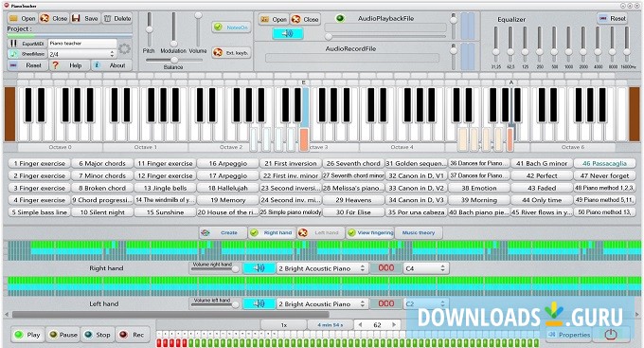
Task: Enable the Left hand track
Action: click(x=321, y=233)
